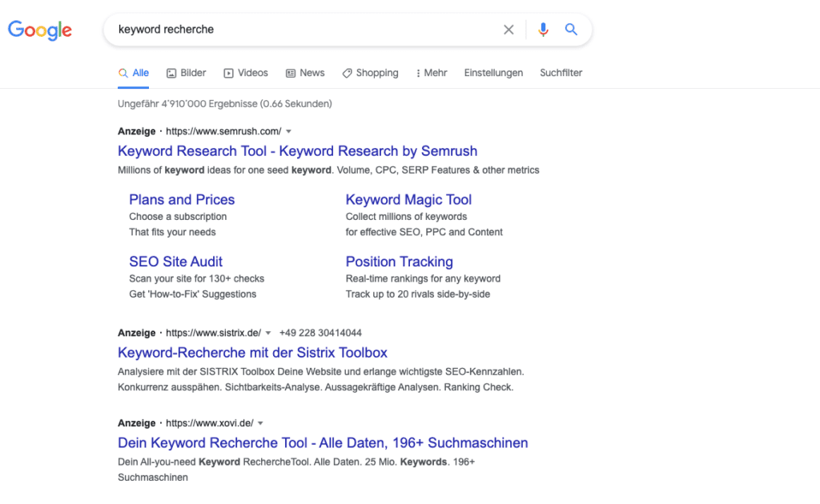The width and height of the screenshot is (820, 504).
Task: Select the News results tab
Action: [x=305, y=73]
